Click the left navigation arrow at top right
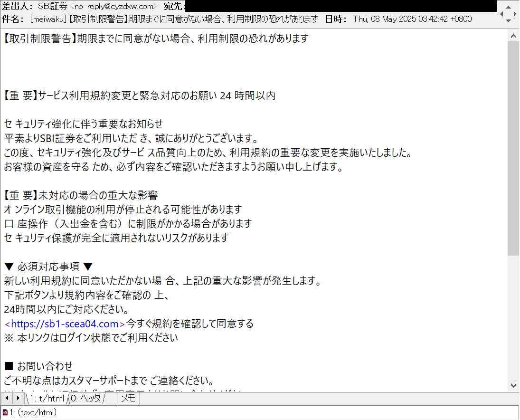The height and width of the screenshot is (420, 520). 501,14
